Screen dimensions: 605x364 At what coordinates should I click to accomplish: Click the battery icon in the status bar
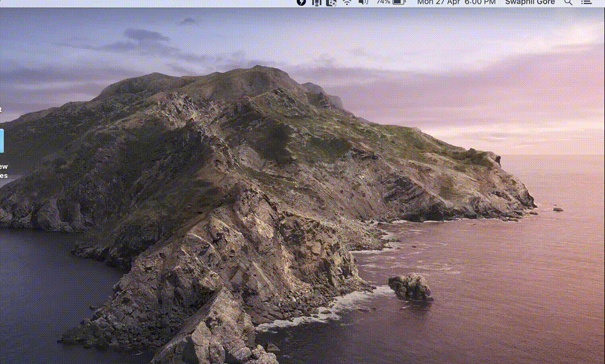coord(398,3)
